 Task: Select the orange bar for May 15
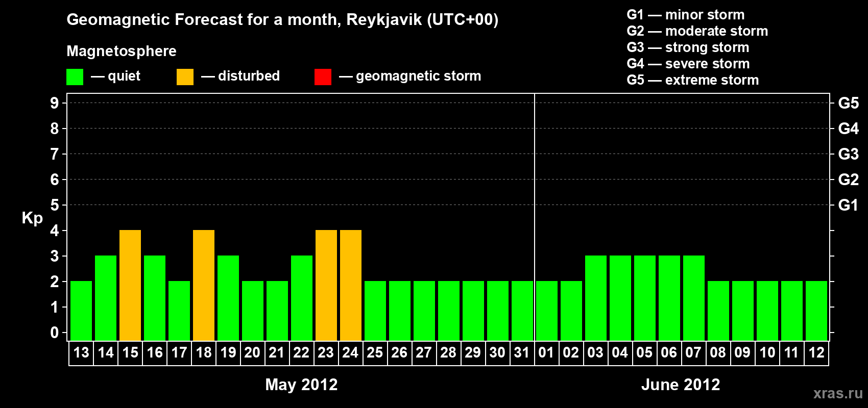(x=130, y=286)
